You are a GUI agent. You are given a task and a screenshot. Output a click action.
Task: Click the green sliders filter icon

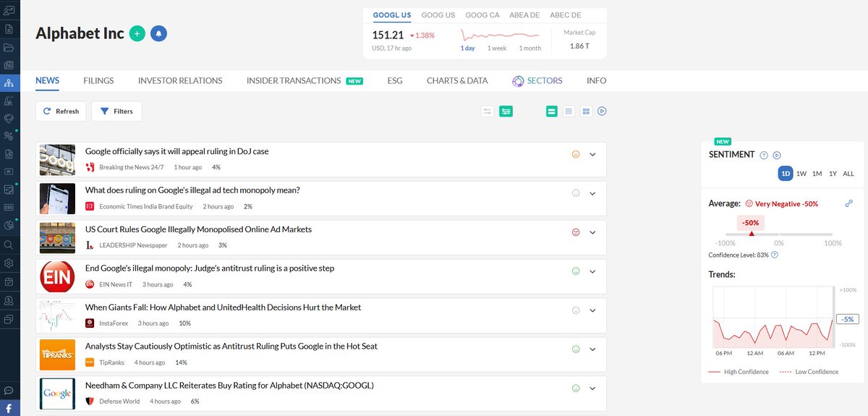click(506, 111)
